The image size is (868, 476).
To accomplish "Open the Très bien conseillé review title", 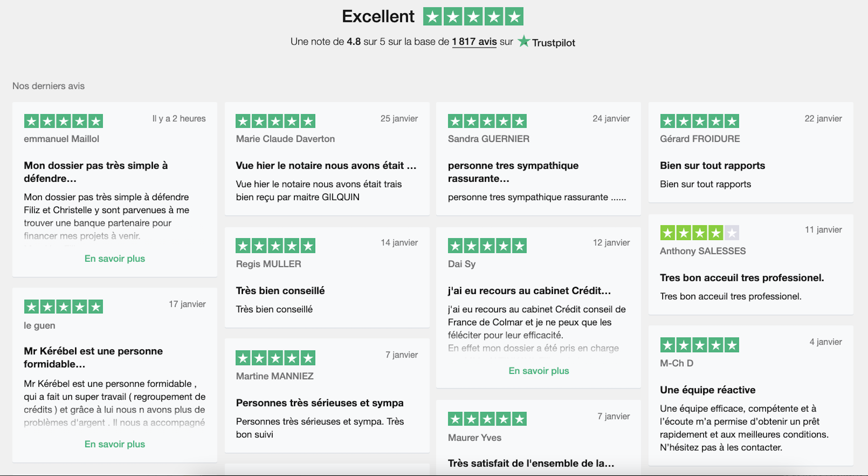I will tap(280, 291).
